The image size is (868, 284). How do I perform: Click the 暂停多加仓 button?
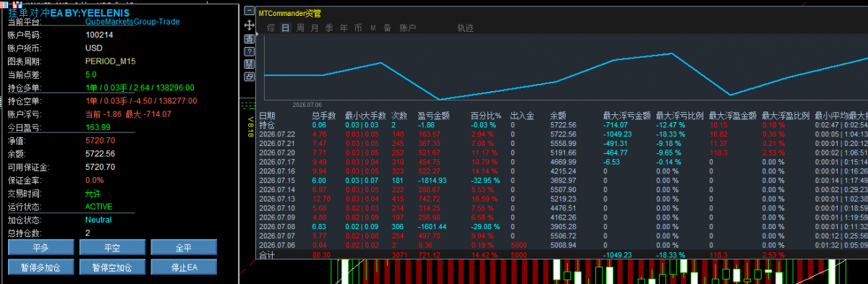[x=41, y=267]
